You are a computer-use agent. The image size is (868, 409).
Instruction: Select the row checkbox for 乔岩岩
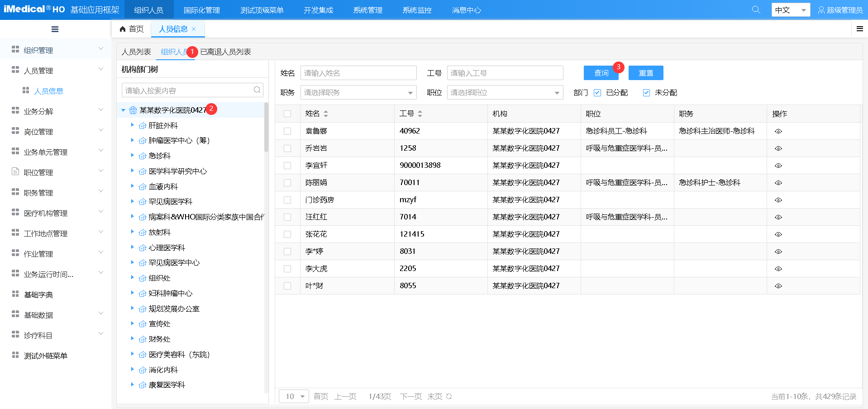287,148
